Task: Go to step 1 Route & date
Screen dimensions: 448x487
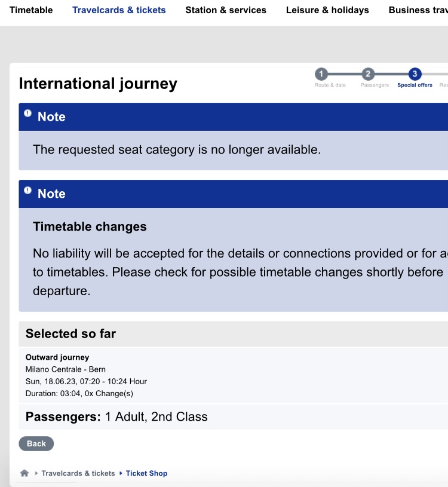Action: point(321,74)
